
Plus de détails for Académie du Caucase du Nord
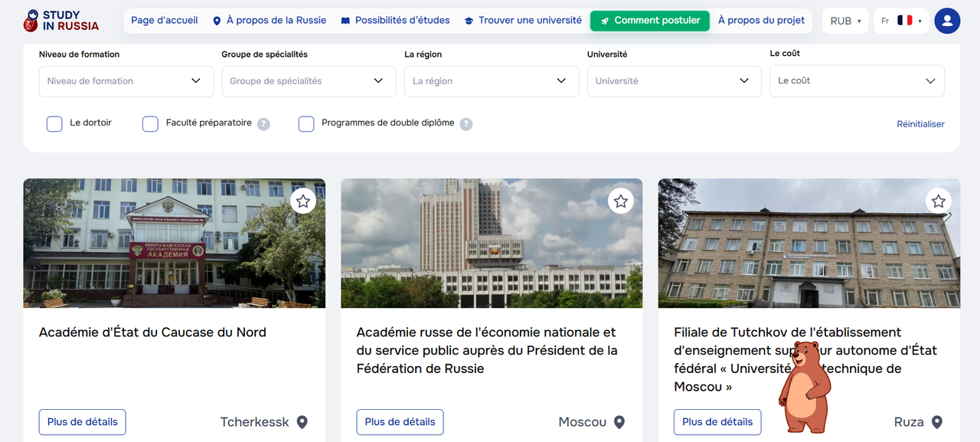click(83, 422)
